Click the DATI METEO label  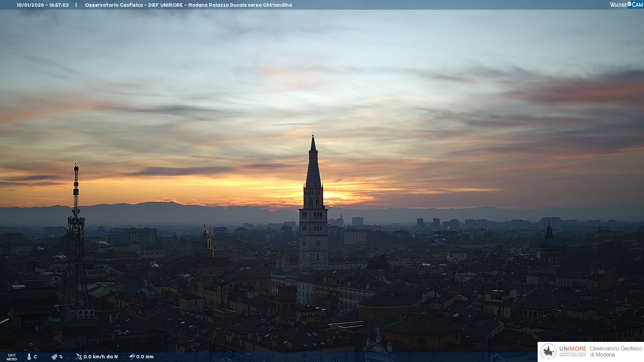pos(12,357)
